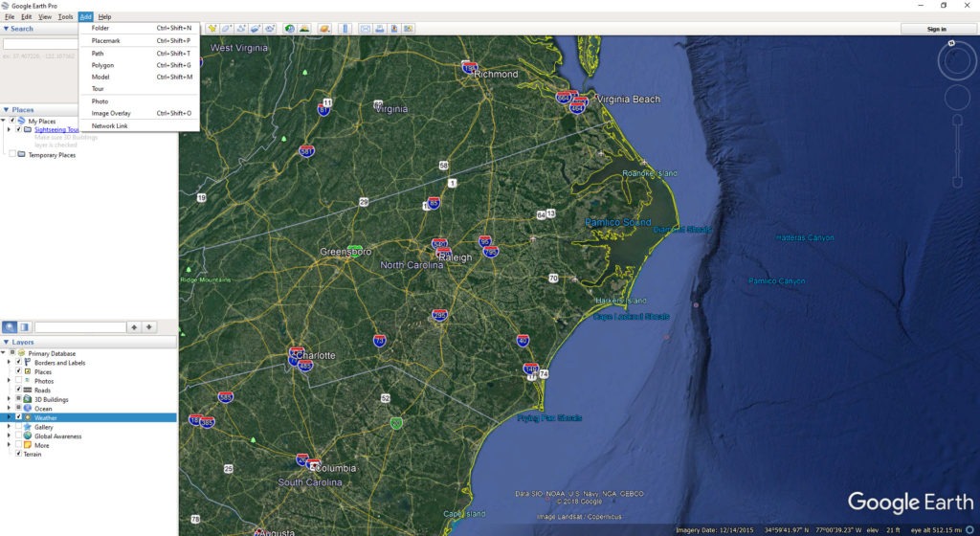Uncheck the Places layer checkbox
Image resolution: width=980 pixels, height=536 pixels.
[18, 371]
